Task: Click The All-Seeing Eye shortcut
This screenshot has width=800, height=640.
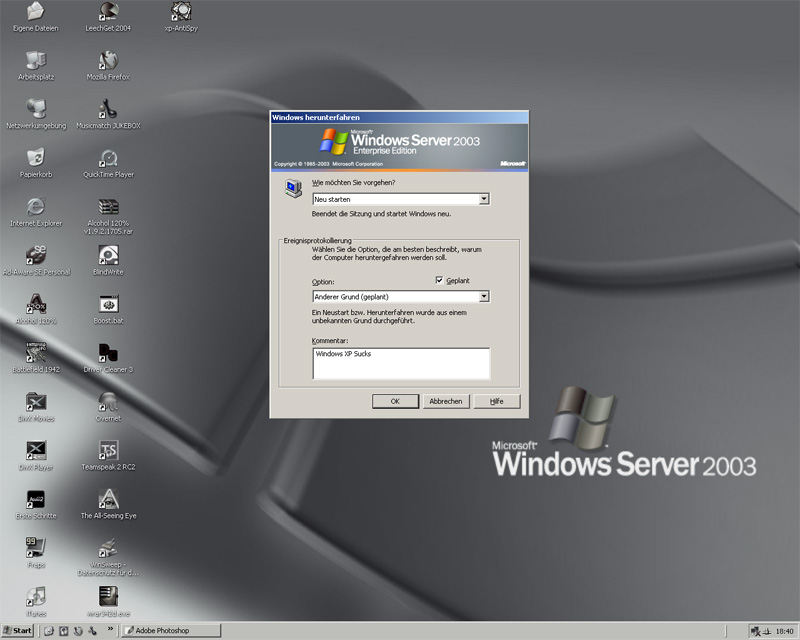Action: click(108, 505)
